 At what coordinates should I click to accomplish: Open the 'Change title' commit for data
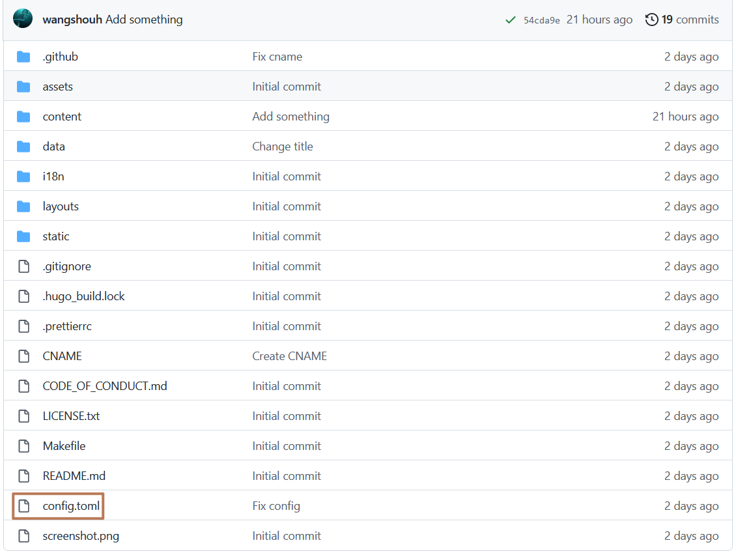283,146
